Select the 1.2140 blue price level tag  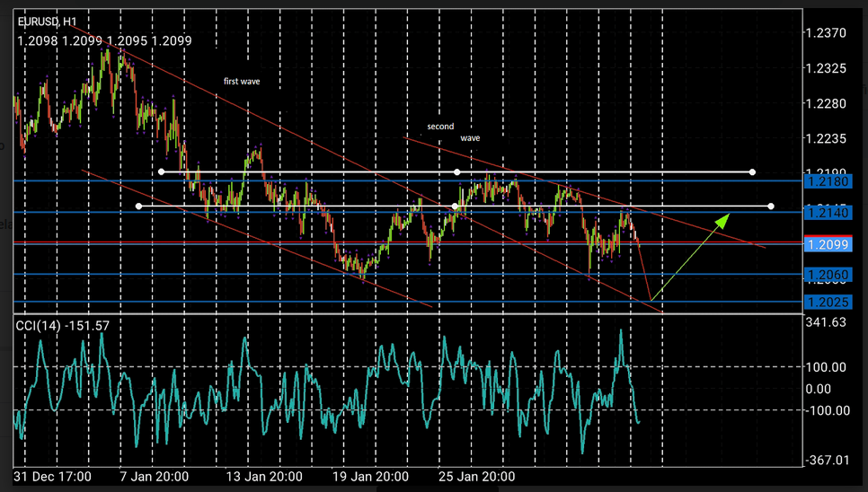pos(826,213)
